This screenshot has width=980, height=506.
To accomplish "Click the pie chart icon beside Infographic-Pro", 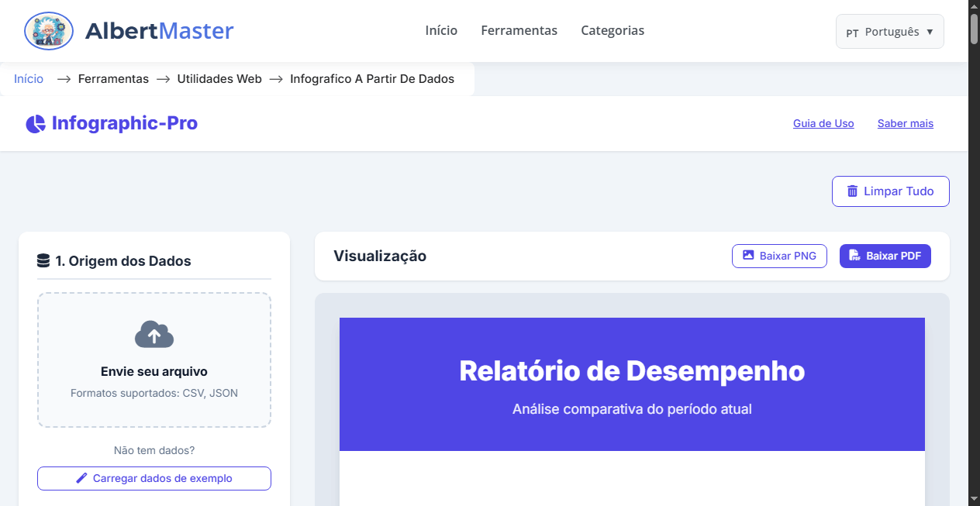I will tap(34, 123).
